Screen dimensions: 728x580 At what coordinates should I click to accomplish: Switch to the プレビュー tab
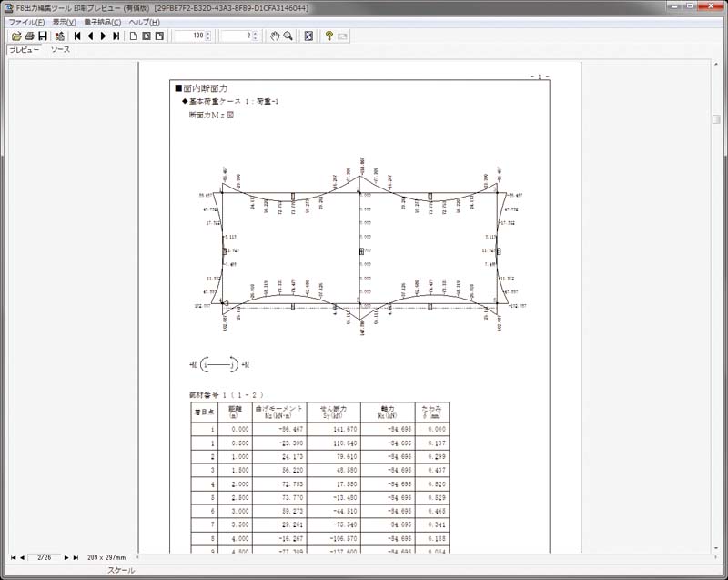[x=25, y=50]
